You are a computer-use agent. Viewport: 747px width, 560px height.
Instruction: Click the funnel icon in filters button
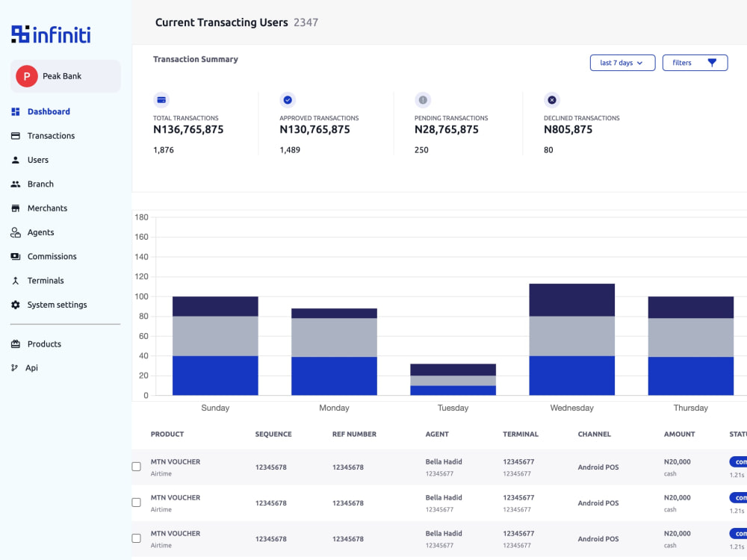(712, 63)
